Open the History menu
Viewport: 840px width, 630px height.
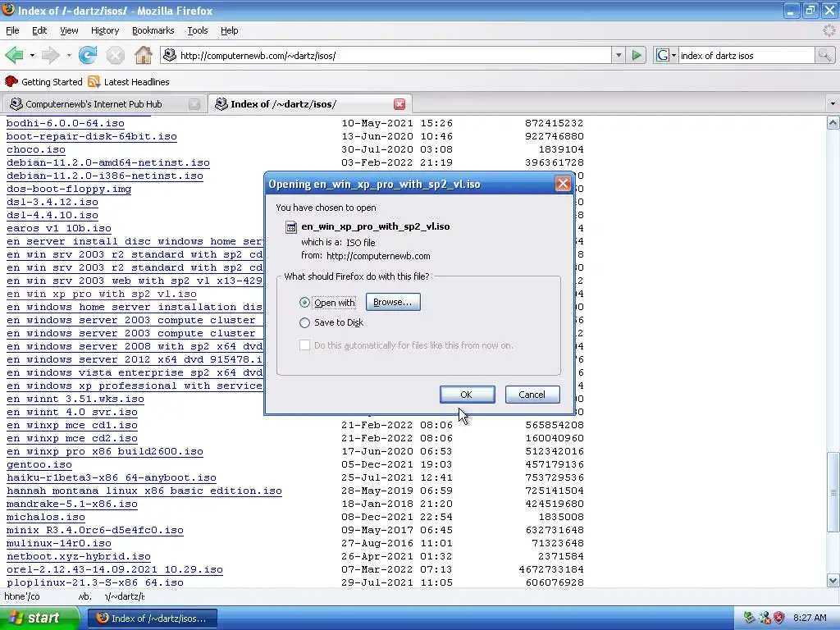pyautogui.click(x=105, y=30)
